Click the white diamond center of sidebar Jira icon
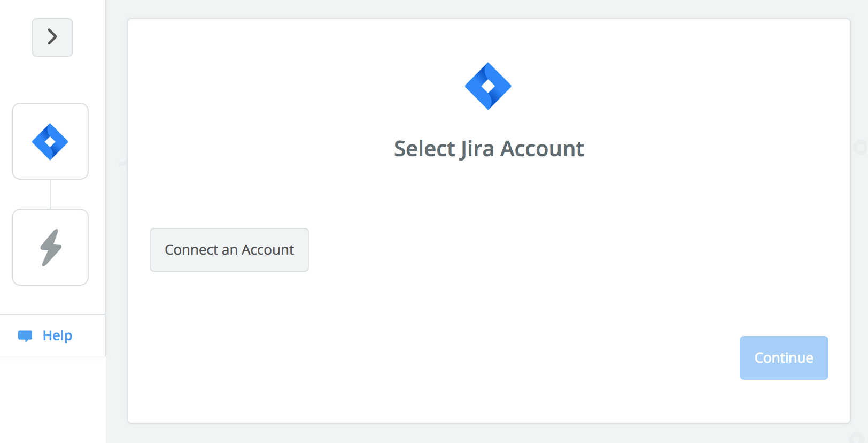Viewport: 868px width, 443px height. click(x=50, y=142)
